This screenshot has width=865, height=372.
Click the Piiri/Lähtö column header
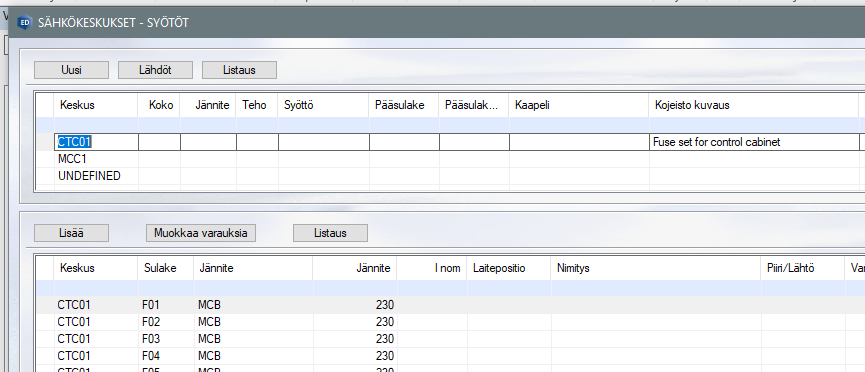click(x=803, y=268)
